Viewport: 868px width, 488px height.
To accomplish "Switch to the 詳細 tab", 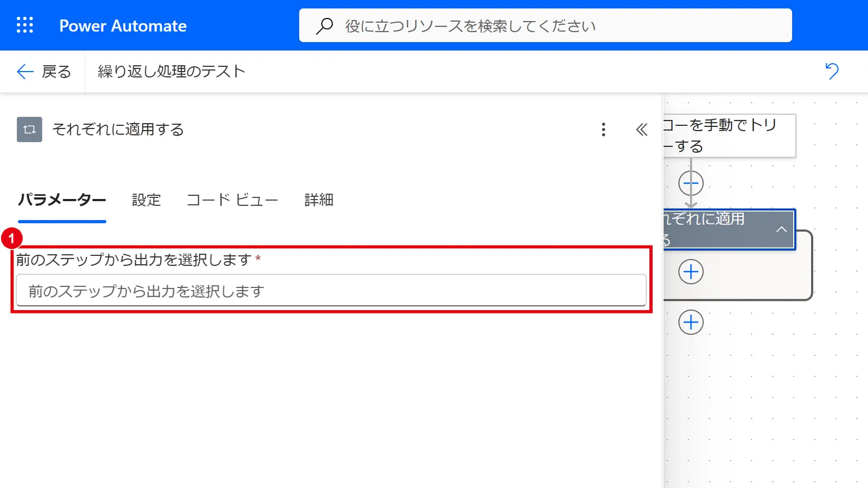I will click(x=319, y=200).
